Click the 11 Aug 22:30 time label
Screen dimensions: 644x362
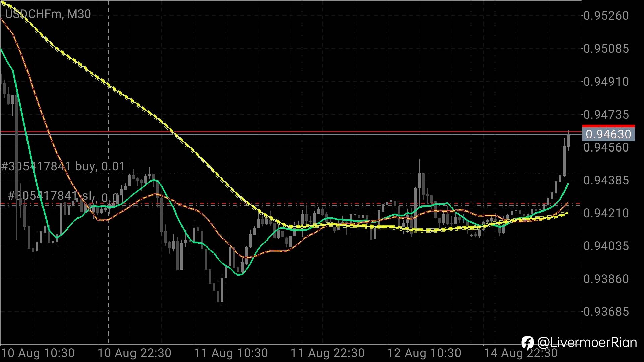pos(328,353)
